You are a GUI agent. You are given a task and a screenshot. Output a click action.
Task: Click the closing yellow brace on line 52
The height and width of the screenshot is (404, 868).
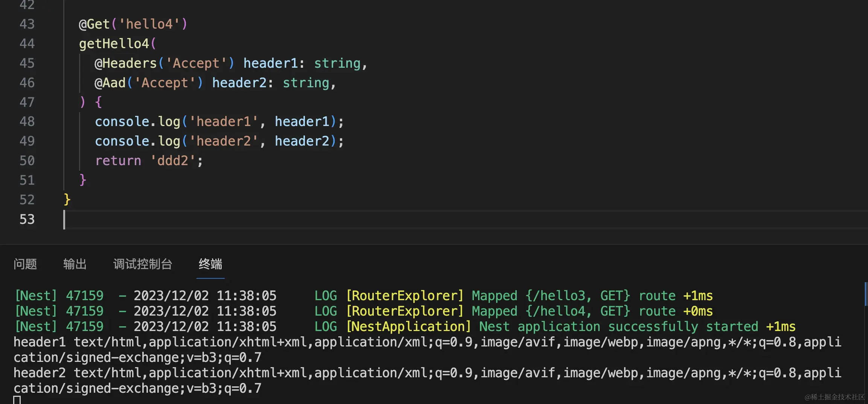click(x=67, y=199)
